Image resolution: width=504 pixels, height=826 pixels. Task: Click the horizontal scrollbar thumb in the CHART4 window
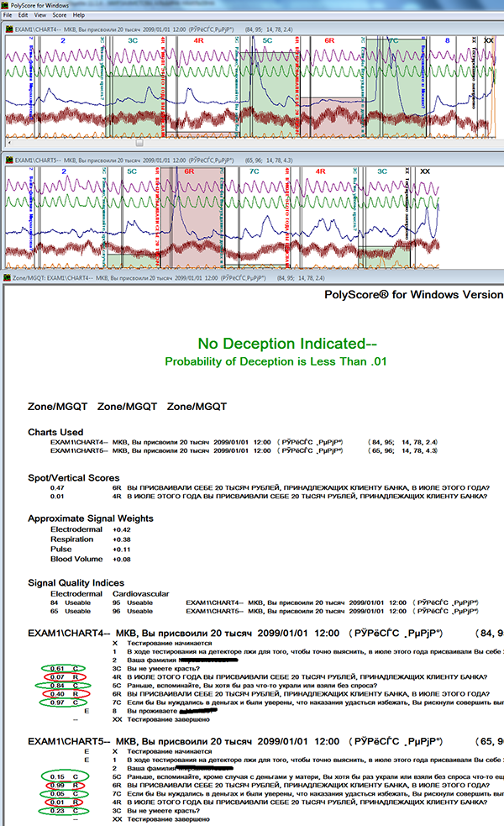click(x=139, y=143)
